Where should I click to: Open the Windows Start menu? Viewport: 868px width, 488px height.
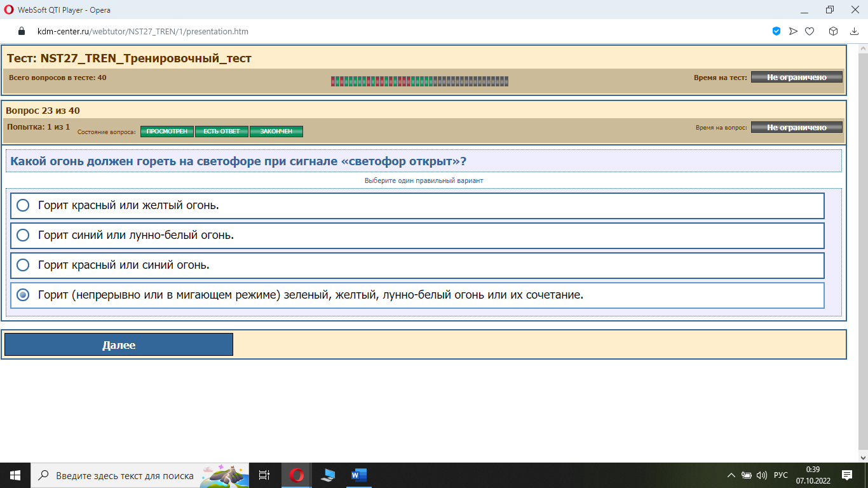pyautogui.click(x=15, y=475)
